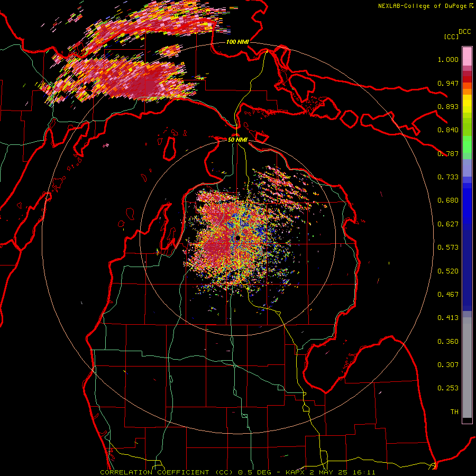
Task: Click the 0.413 scale value
Action: pyautogui.click(x=448, y=318)
